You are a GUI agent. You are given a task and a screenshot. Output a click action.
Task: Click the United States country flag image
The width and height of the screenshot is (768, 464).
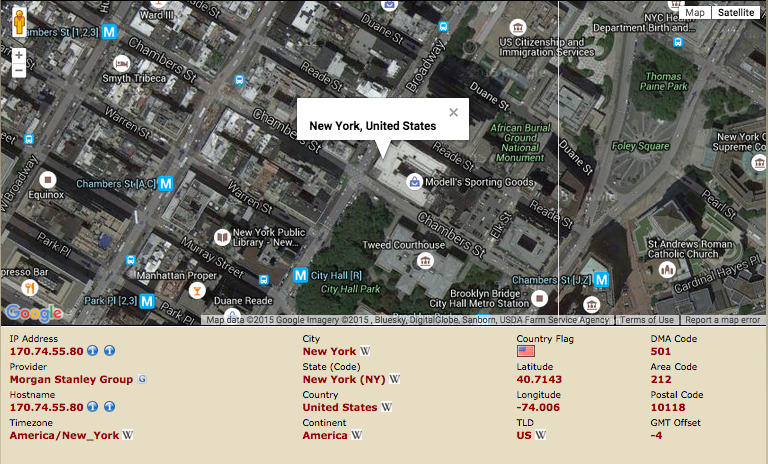(526, 351)
